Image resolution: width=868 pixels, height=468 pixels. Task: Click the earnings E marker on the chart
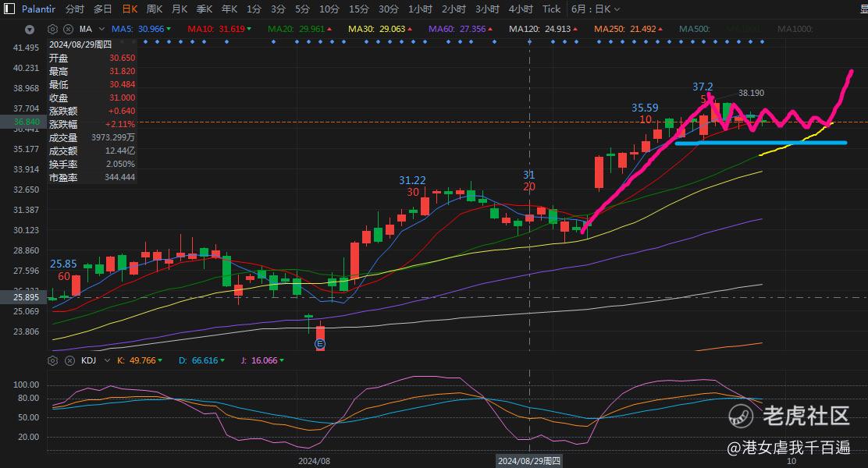pos(320,344)
